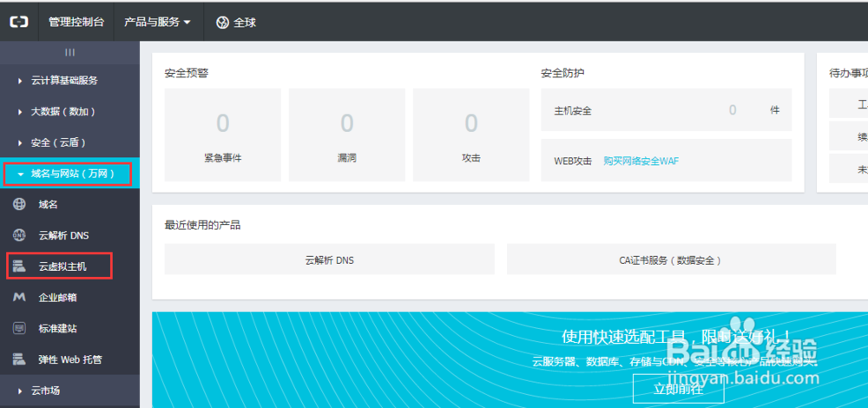Click the 立即前往 banner button
This screenshot has width=868, height=408.
(679, 389)
